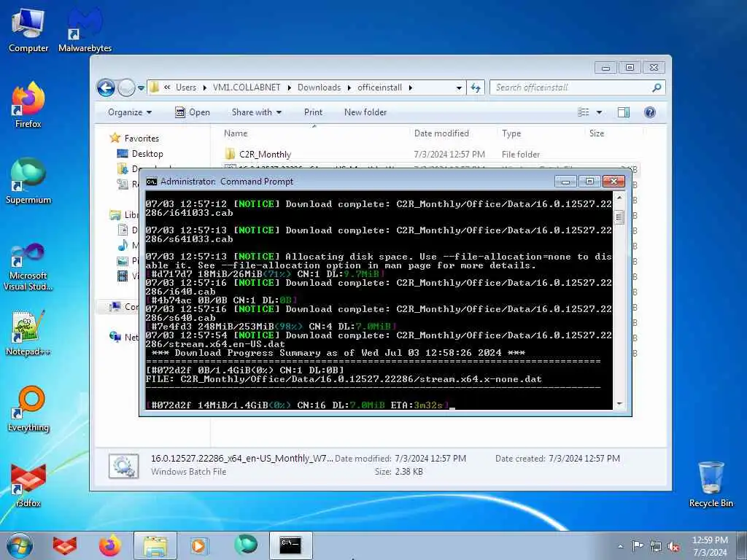Viewport: 747px width, 560px height.
Task: Click Downloads in the address breadcrumb
Action: tap(319, 87)
